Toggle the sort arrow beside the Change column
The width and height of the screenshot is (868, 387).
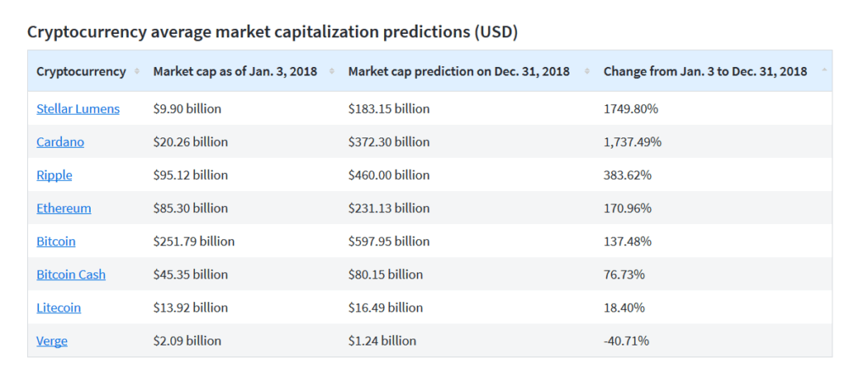825,71
